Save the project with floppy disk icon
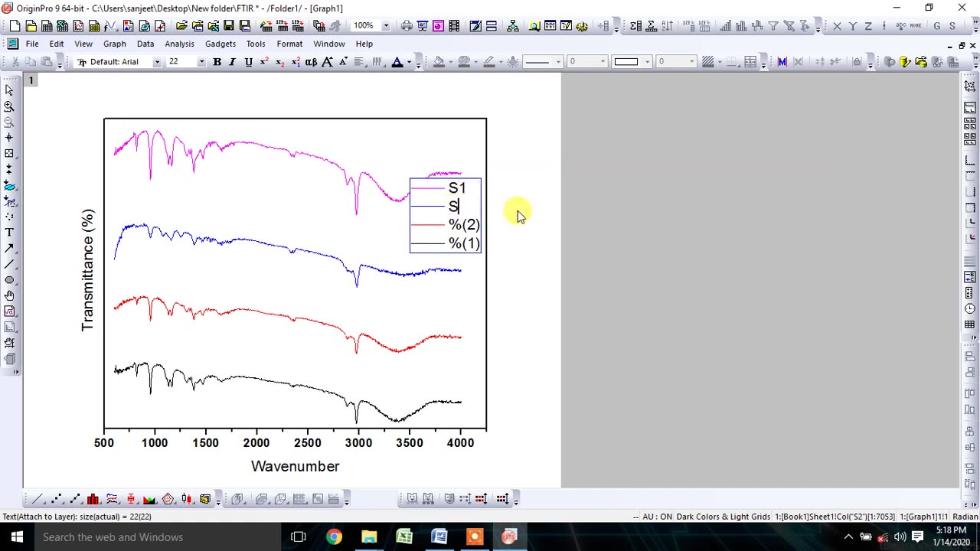The height and width of the screenshot is (551, 980). (228, 26)
